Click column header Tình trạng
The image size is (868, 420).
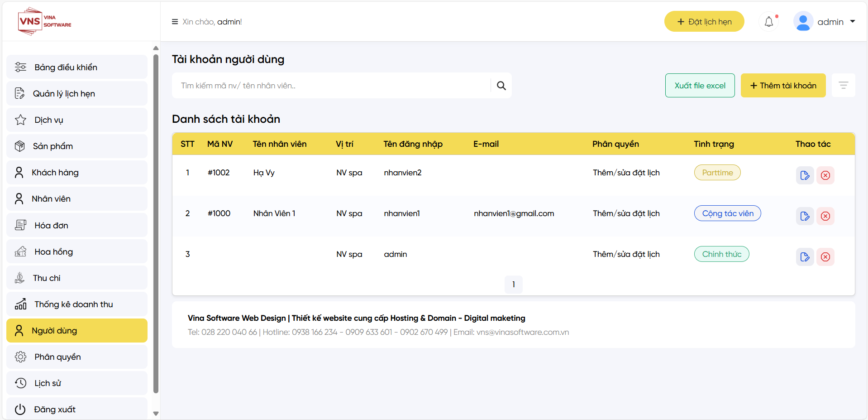(714, 144)
